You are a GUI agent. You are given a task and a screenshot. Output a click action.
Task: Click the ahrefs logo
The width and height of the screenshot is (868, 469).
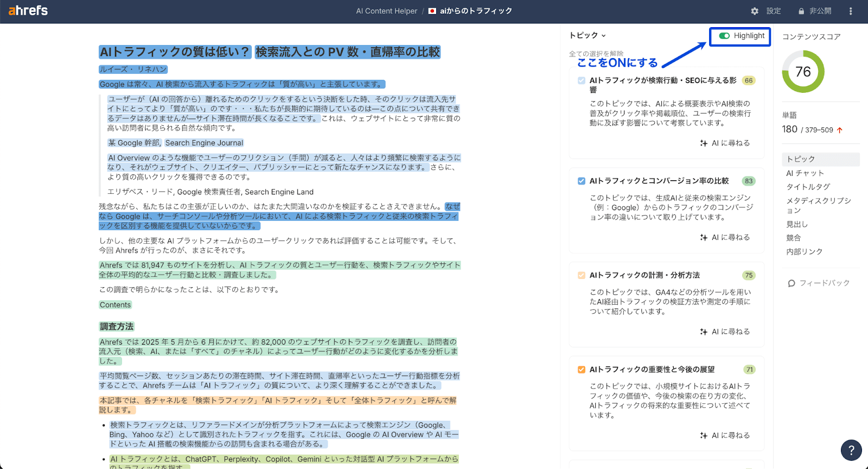(28, 10)
